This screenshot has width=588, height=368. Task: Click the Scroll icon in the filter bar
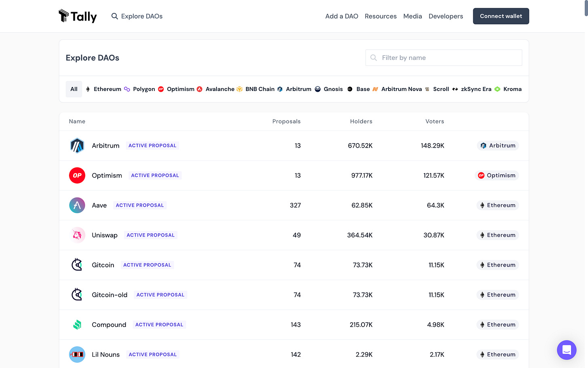427,89
